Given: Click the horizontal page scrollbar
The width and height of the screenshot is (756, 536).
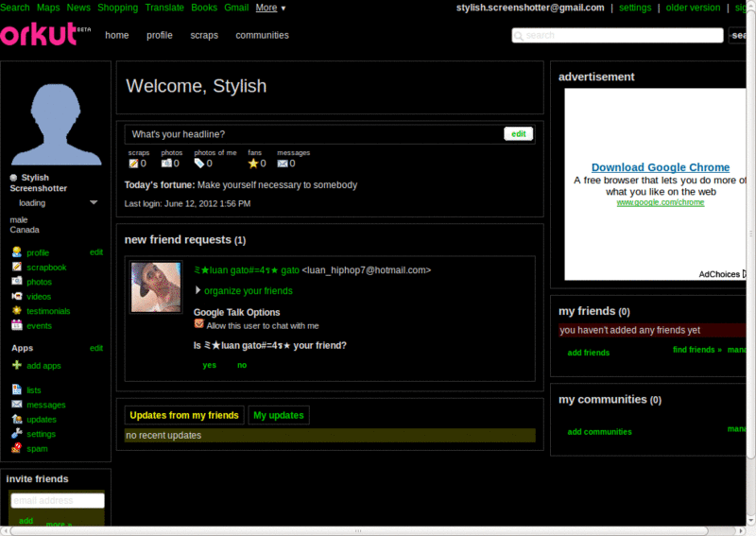Looking at the screenshot, I should pyautogui.click(x=358, y=530).
